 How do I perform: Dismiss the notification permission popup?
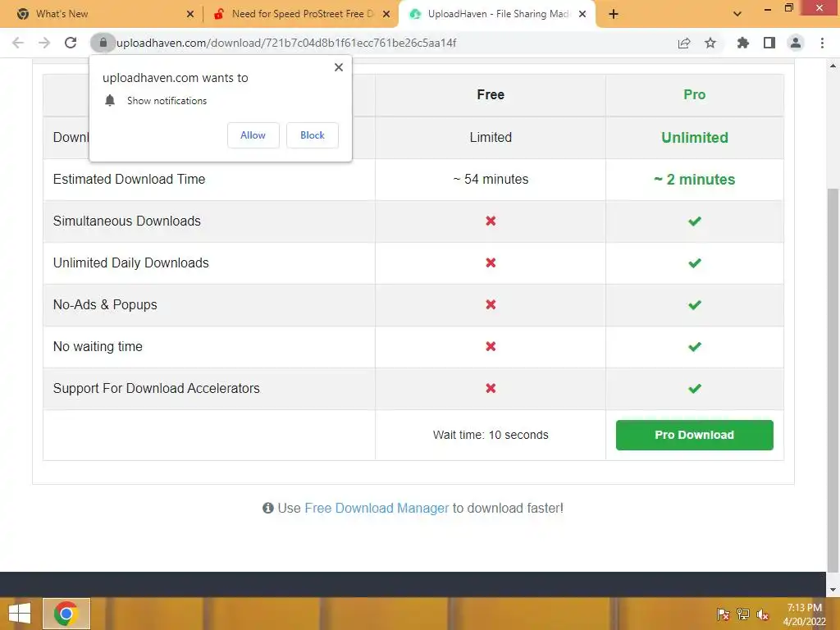pos(339,67)
